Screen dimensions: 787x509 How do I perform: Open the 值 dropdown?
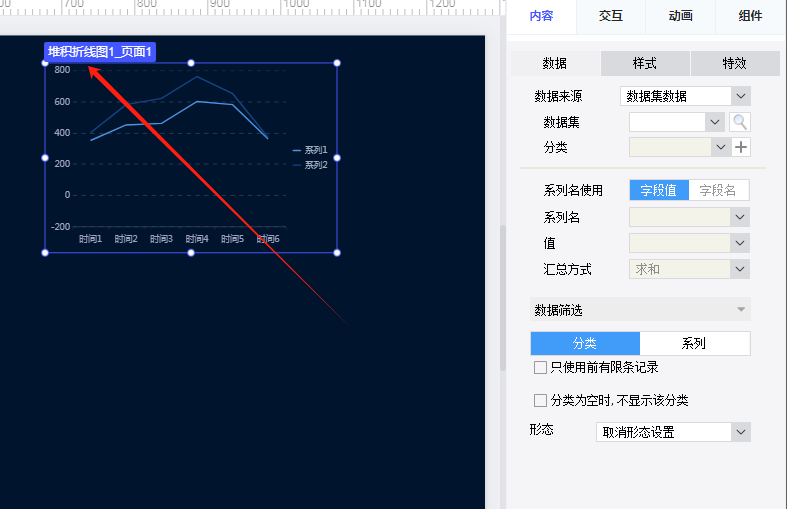coord(690,243)
